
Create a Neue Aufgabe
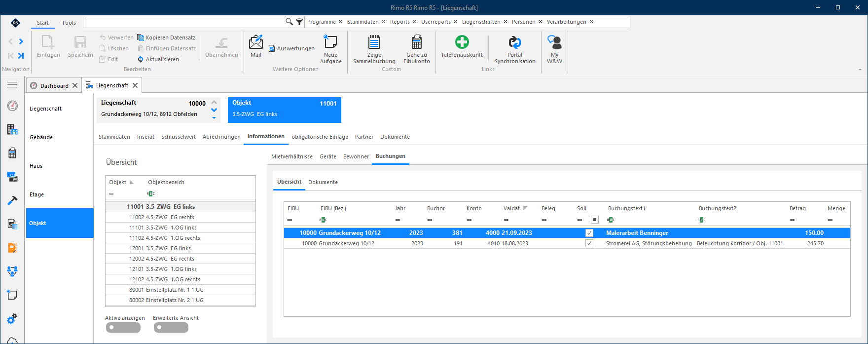[330, 49]
